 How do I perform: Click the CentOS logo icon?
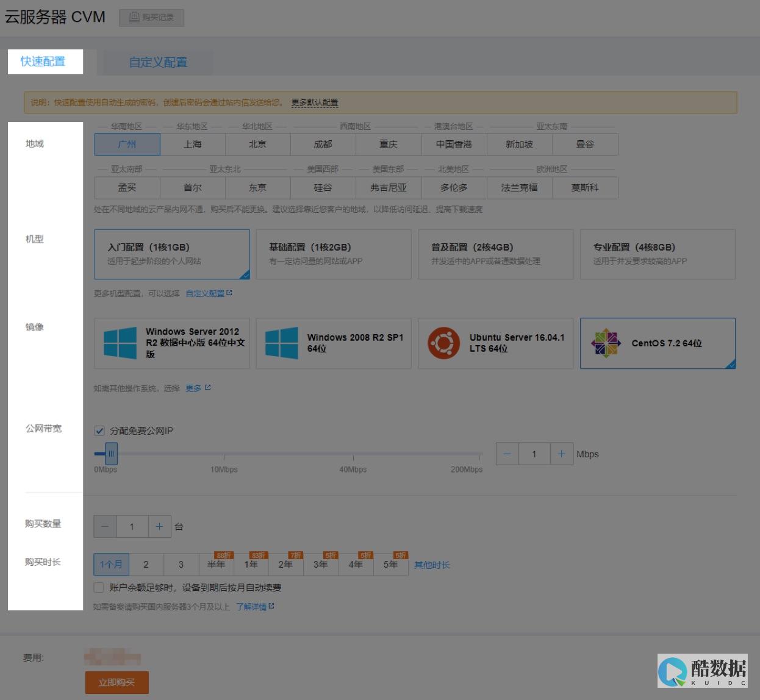pos(606,343)
